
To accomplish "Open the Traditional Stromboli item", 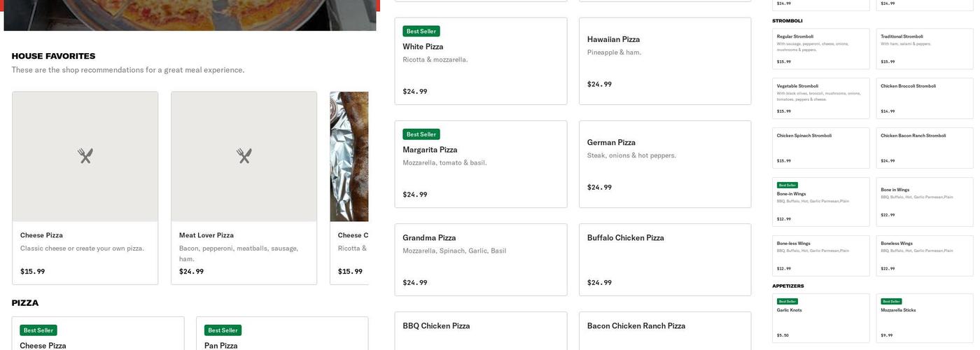I will coord(924,49).
